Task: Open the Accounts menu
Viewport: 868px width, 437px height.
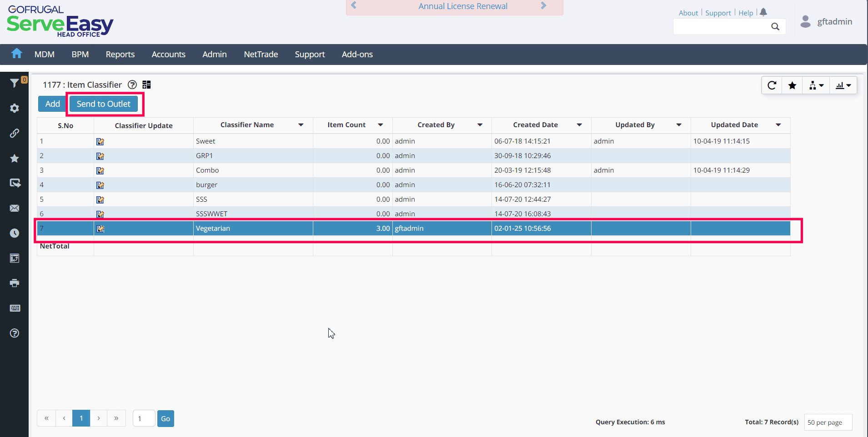Action: click(169, 55)
